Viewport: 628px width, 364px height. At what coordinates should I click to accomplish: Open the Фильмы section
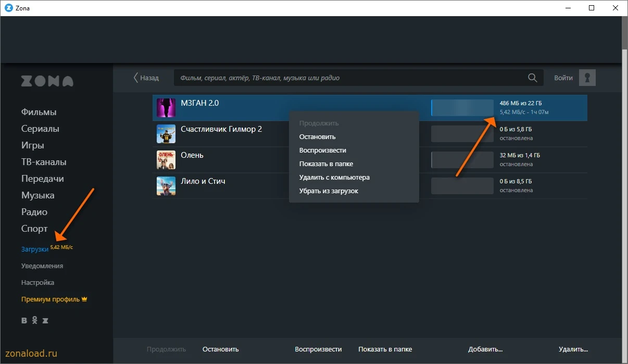pyautogui.click(x=39, y=112)
